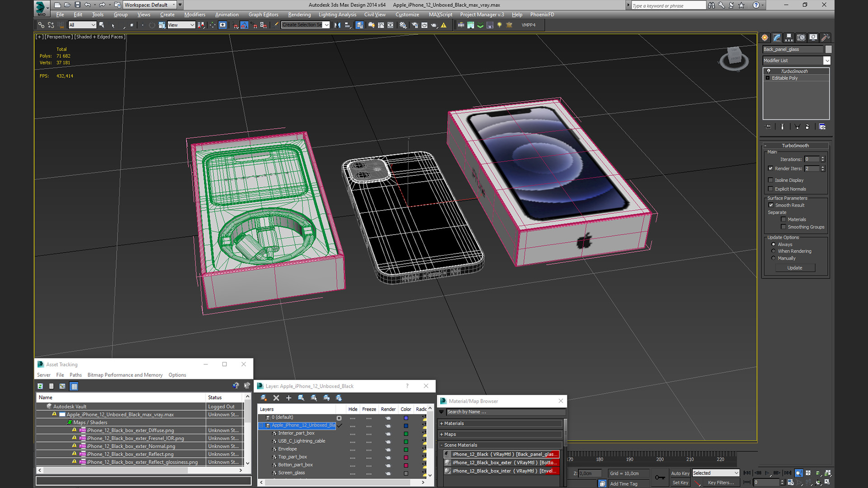The height and width of the screenshot is (488, 868).
Task: Open the Hierarchy command panel tab
Action: [789, 38]
